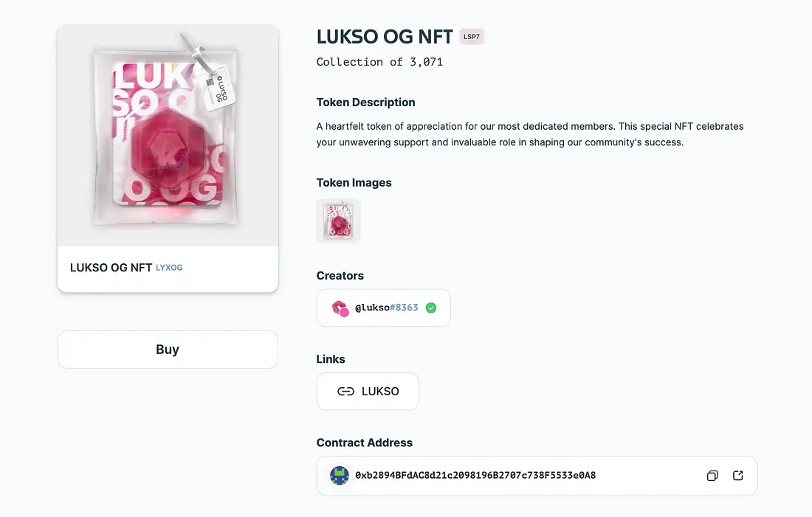
Task: Open contract address in block explorer
Action: (737, 476)
